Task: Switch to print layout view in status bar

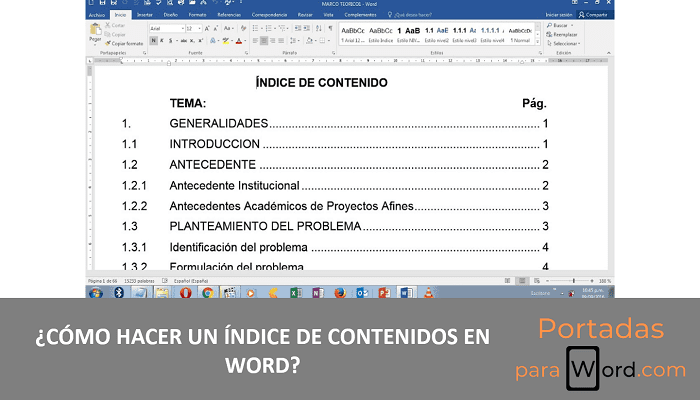Action: [x=522, y=281]
